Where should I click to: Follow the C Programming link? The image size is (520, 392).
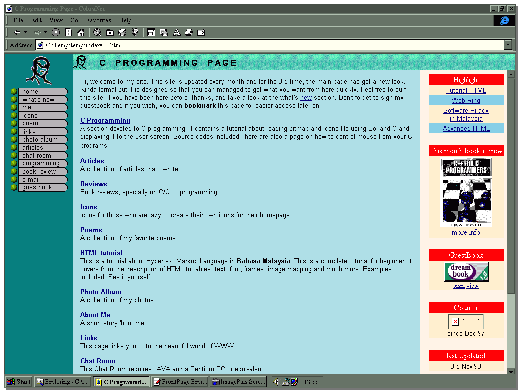coord(105,120)
